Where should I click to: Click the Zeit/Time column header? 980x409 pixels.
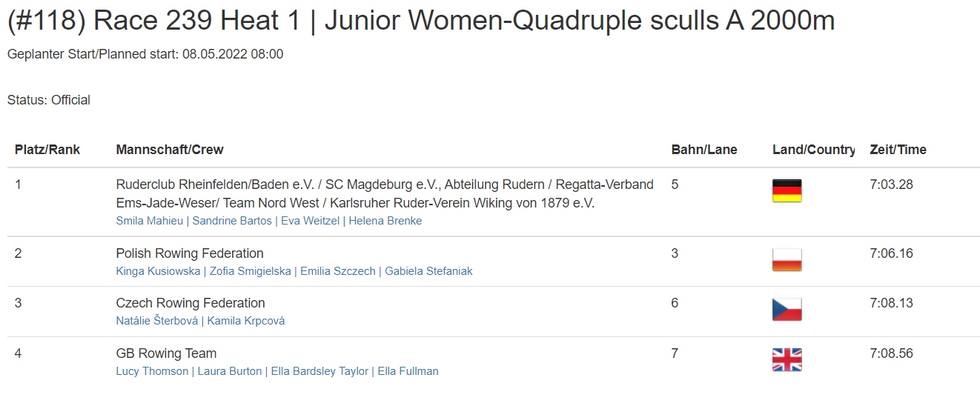(898, 150)
